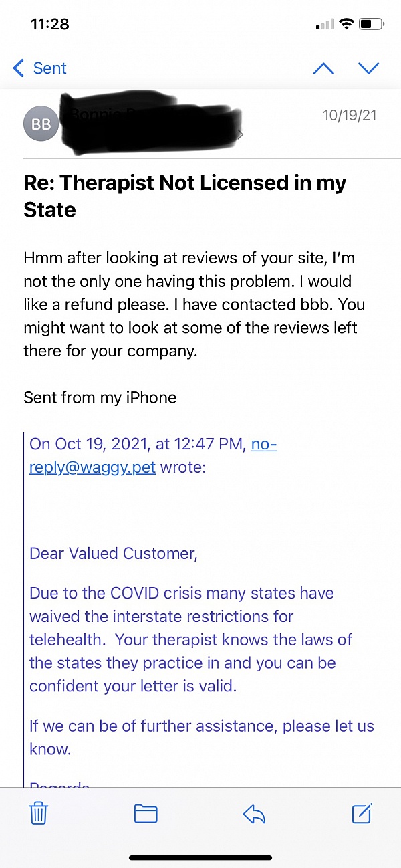
Task: Tap the Wi-Fi icon in the status bar
Action: tap(346, 25)
